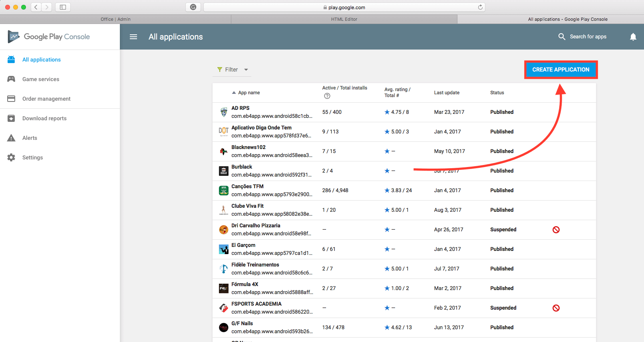This screenshot has width=644, height=342.
Task: Open the Canções TFM app name link
Action: (248, 187)
